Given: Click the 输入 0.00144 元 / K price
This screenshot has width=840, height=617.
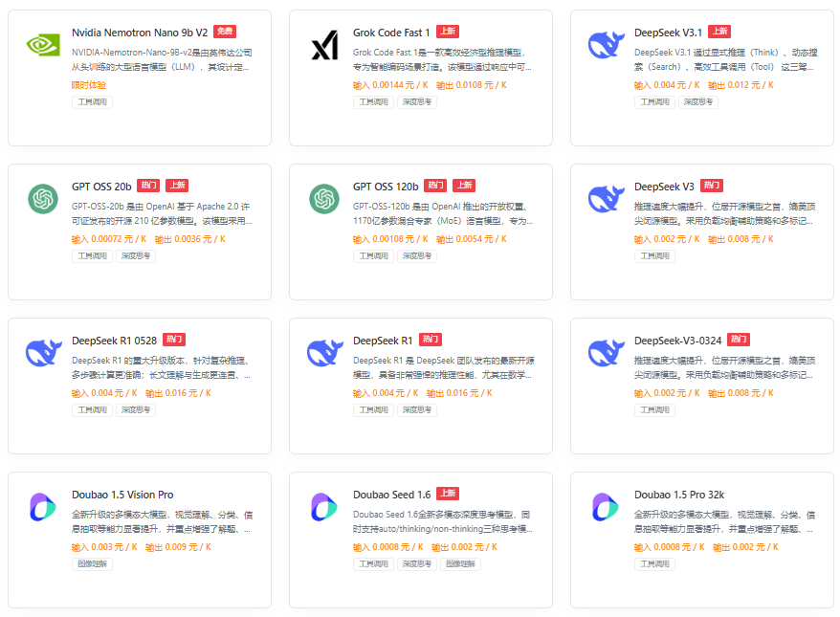Looking at the screenshot, I should (390, 85).
